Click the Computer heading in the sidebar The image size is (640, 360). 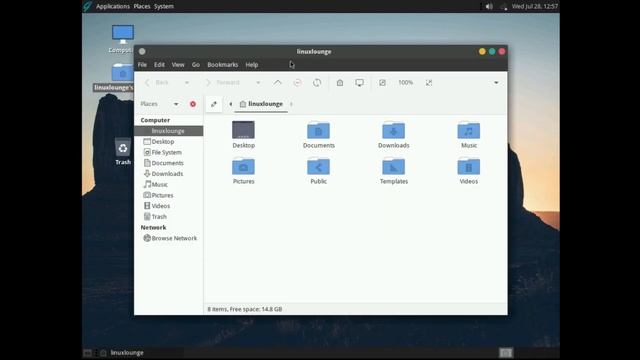coord(155,120)
